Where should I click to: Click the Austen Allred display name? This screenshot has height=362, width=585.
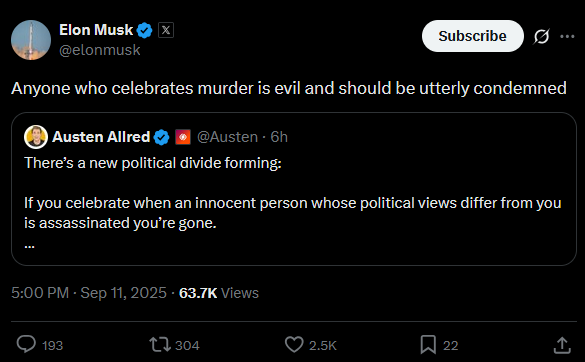pyautogui.click(x=101, y=137)
